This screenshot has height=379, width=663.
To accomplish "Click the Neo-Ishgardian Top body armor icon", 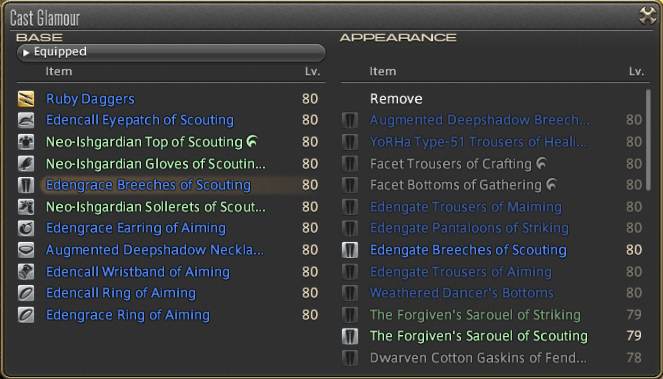I will (x=26, y=142).
